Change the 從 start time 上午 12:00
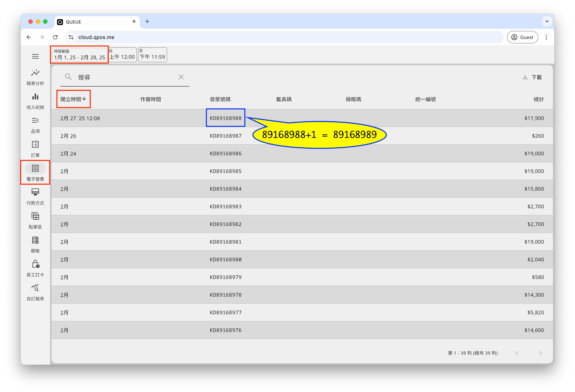Viewport: 575px width, 392px height. click(x=122, y=55)
